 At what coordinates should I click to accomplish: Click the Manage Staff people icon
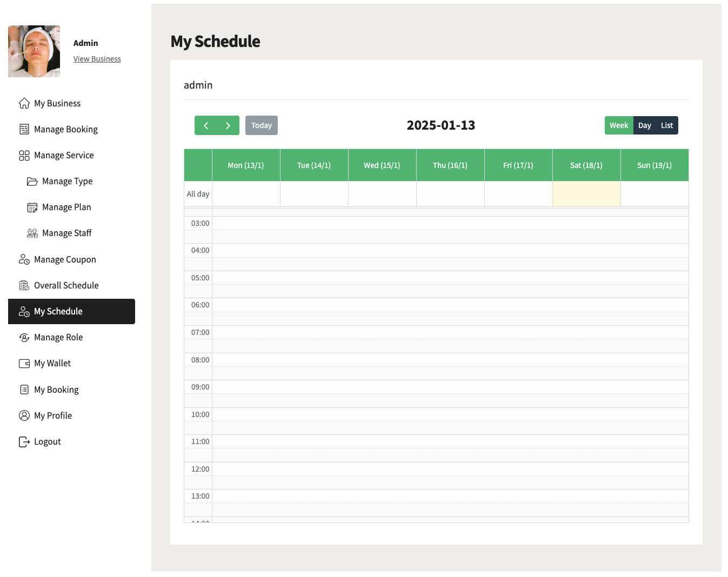pyautogui.click(x=33, y=233)
